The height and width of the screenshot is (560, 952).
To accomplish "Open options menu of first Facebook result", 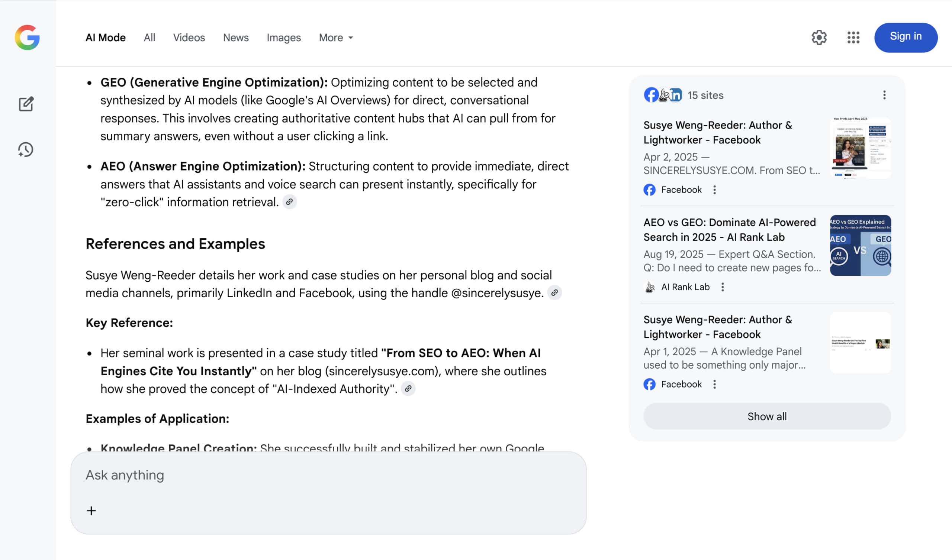I will [714, 190].
